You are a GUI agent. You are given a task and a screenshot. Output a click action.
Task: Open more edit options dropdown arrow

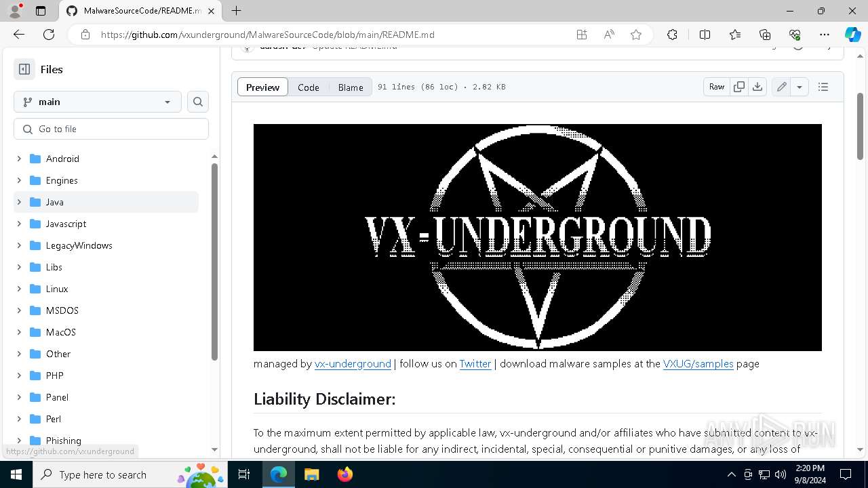(800, 87)
